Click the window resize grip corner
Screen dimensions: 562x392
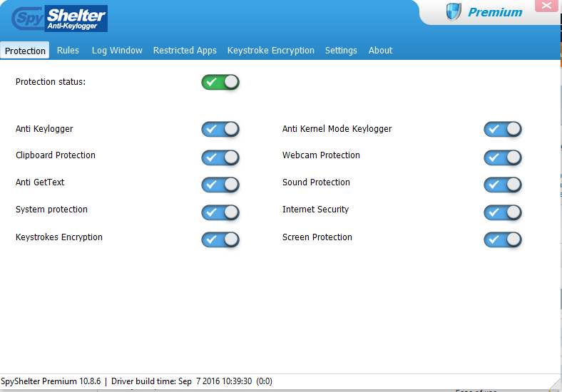click(x=555, y=383)
